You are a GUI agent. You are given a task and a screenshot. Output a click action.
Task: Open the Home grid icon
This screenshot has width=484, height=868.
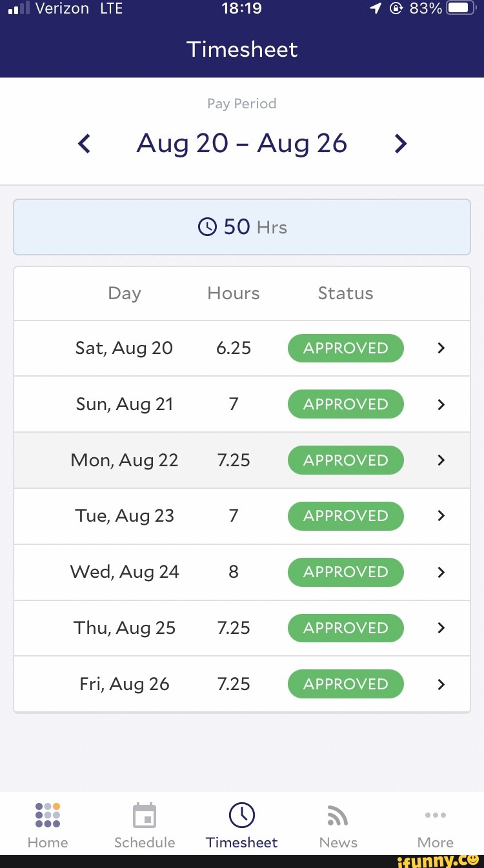point(48,814)
